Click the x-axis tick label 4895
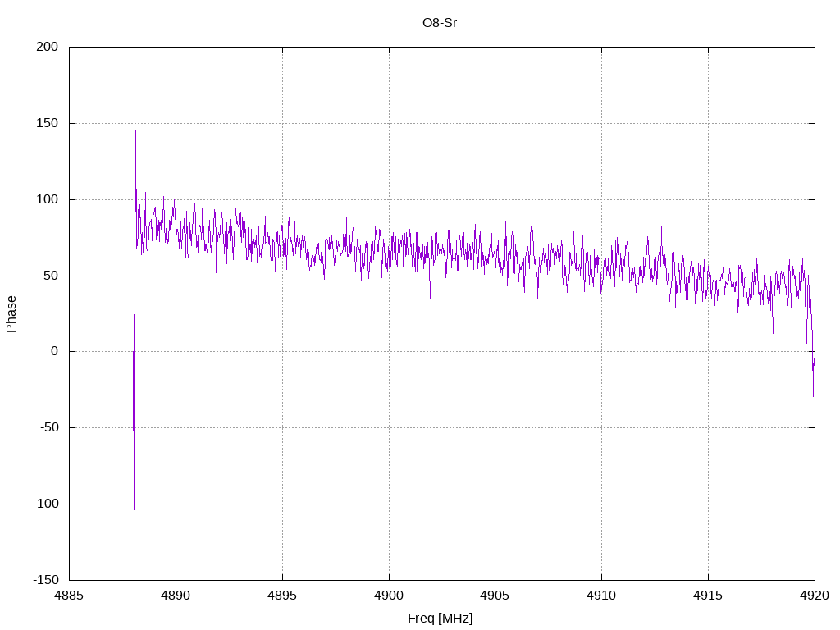Image resolution: width=840 pixels, height=630 pixels. click(x=282, y=596)
